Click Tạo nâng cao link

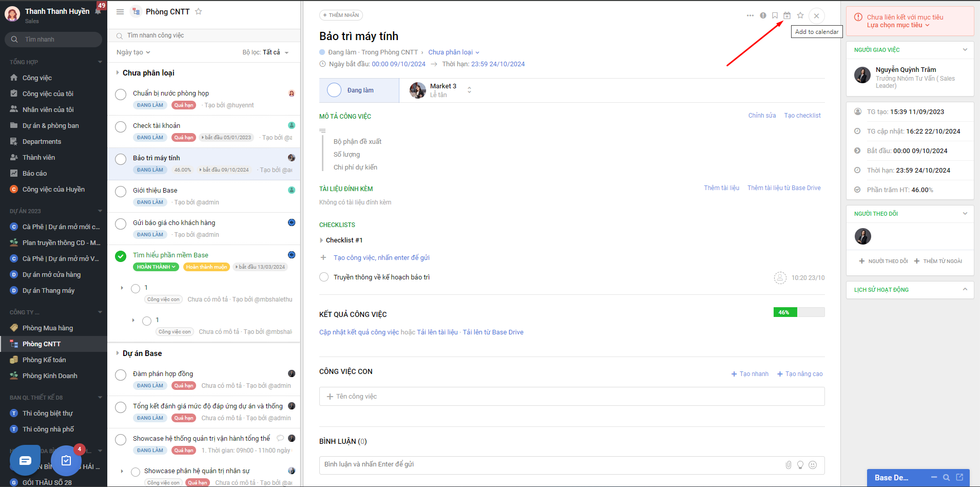800,374
